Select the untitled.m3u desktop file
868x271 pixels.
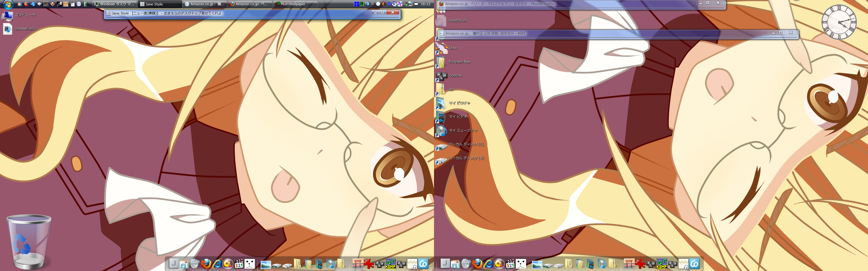point(19,29)
